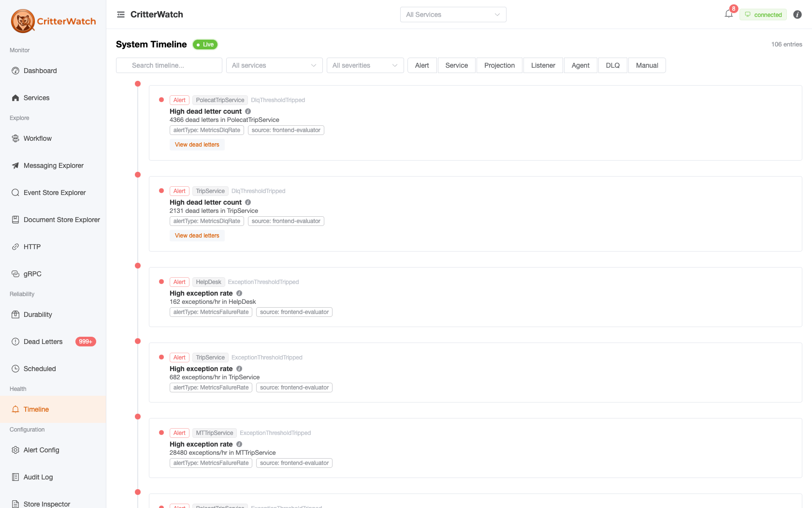Click '4366 dead letters in PolecatTripService' text
Image resolution: width=812 pixels, height=508 pixels.
[x=224, y=120]
